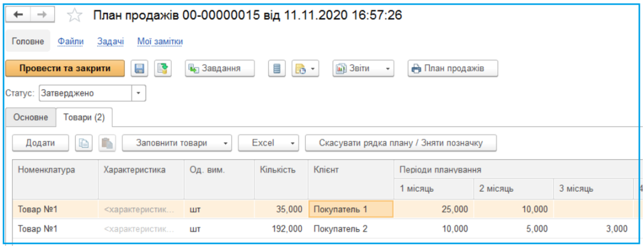Click the copy row icon

tap(83, 143)
